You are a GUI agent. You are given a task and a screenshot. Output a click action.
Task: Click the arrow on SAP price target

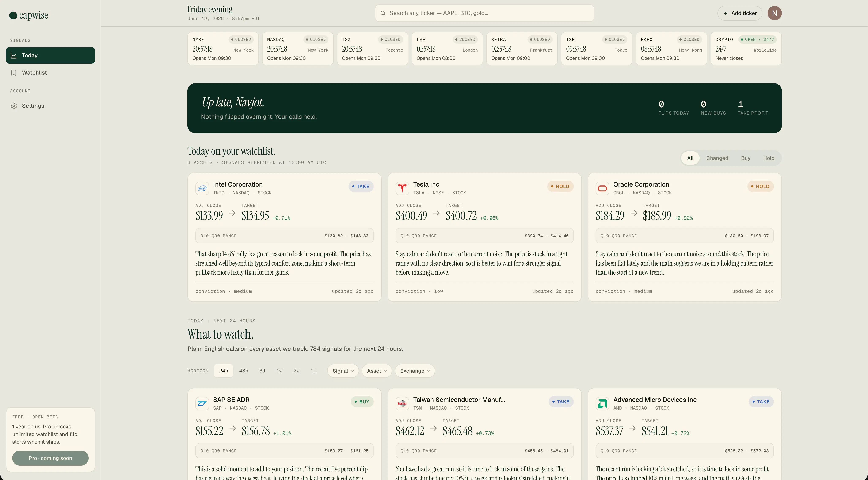(x=232, y=428)
